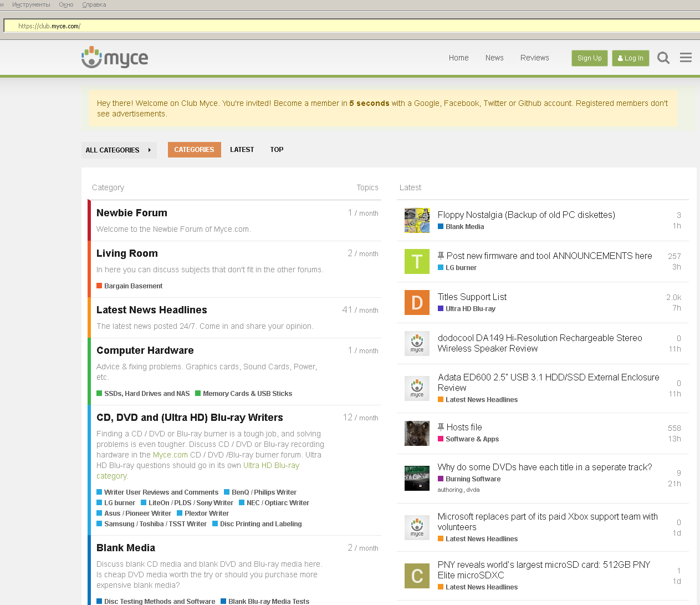Open dodocool DA149 speaker review topic

click(x=540, y=343)
